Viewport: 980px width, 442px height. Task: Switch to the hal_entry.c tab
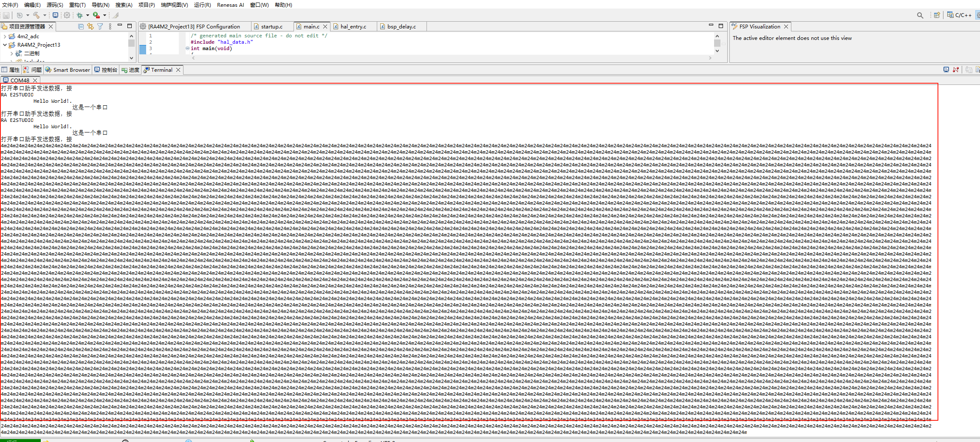pos(353,26)
